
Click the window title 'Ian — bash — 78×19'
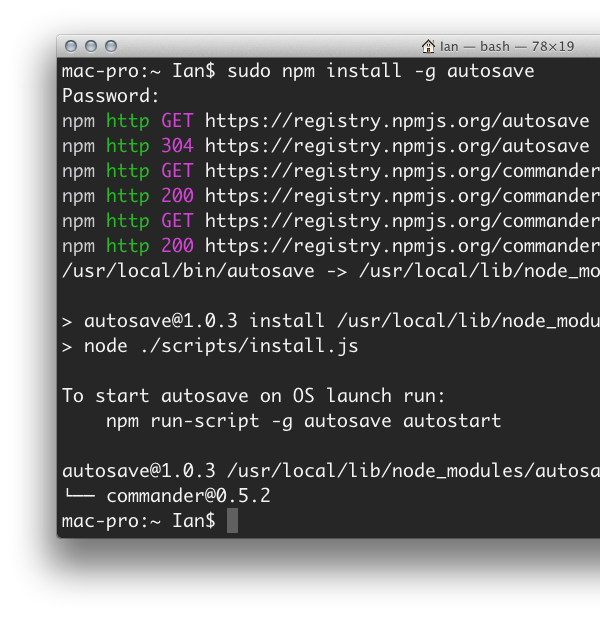click(507, 46)
